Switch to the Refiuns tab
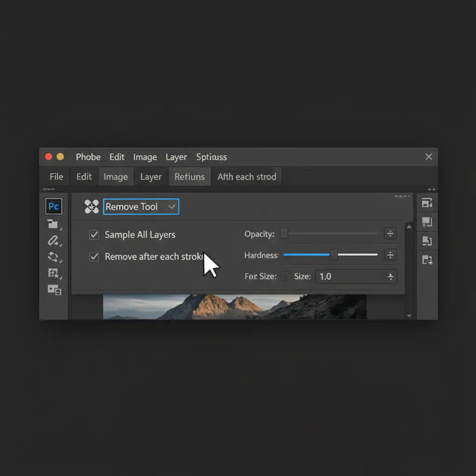The height and width of the screenshot is (476, 476). [189, 177]
